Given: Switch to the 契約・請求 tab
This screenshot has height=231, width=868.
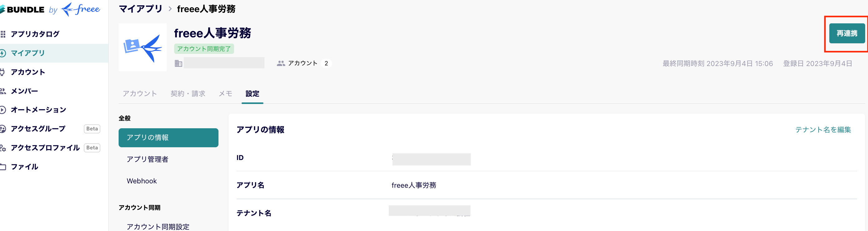Looking at the screenshot, I should tap(188, 94).
